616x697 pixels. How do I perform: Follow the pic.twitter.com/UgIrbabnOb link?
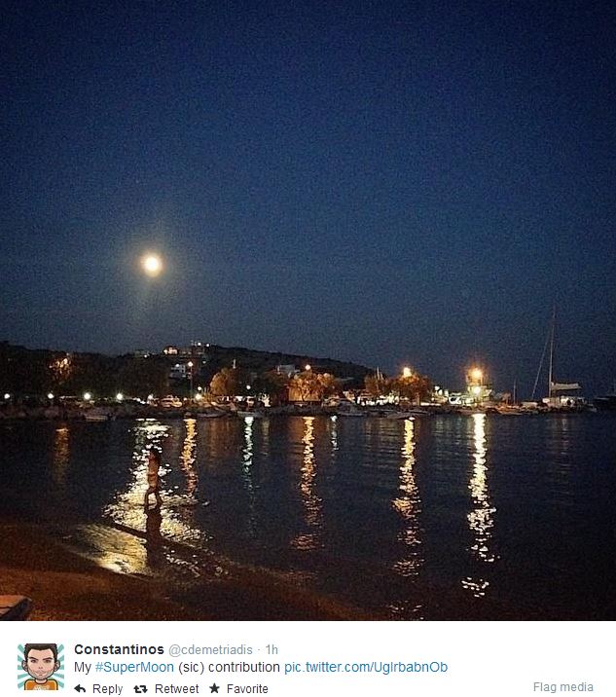[366, 667]
